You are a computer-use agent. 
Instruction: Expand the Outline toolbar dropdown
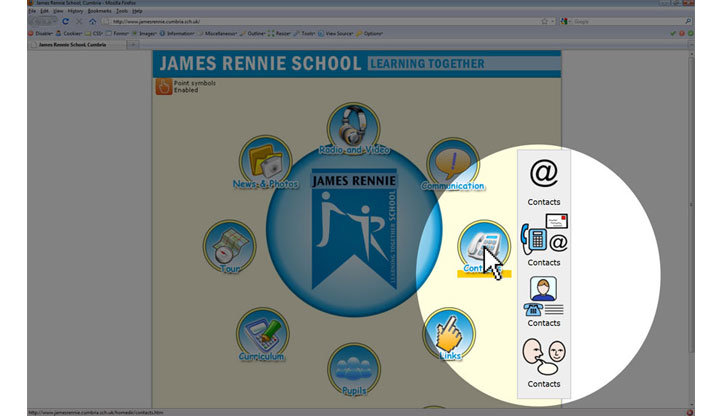[253, 34]
